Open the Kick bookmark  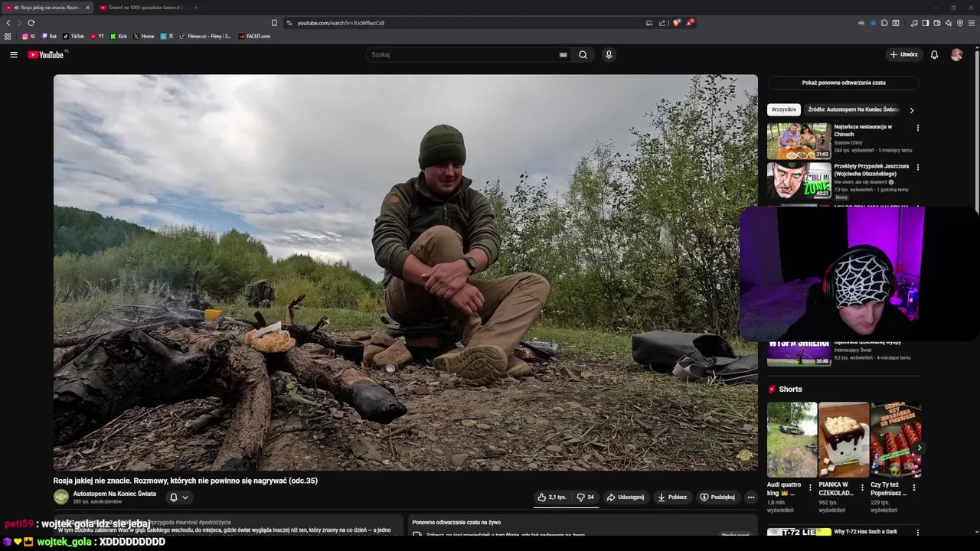tap(119, 36)
